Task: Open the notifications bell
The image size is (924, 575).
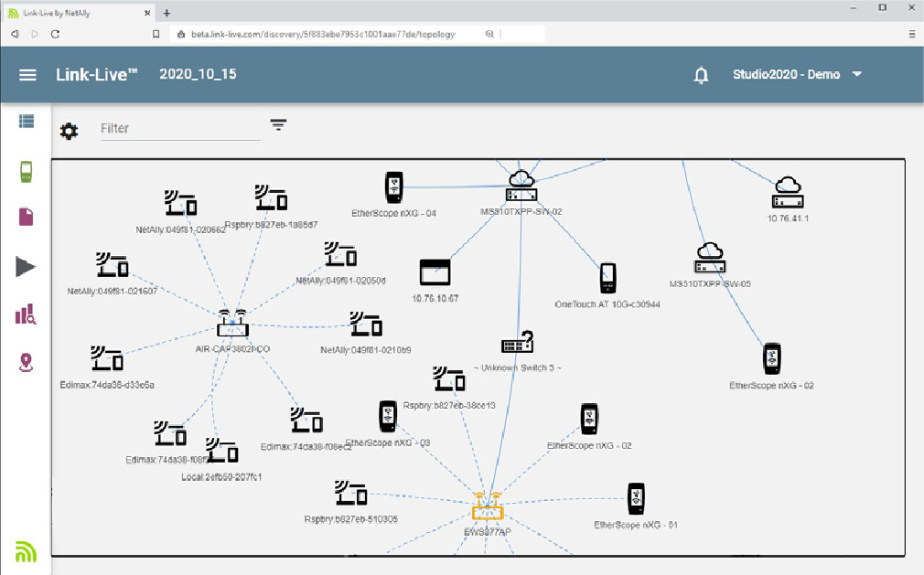Action: [701, 75]
